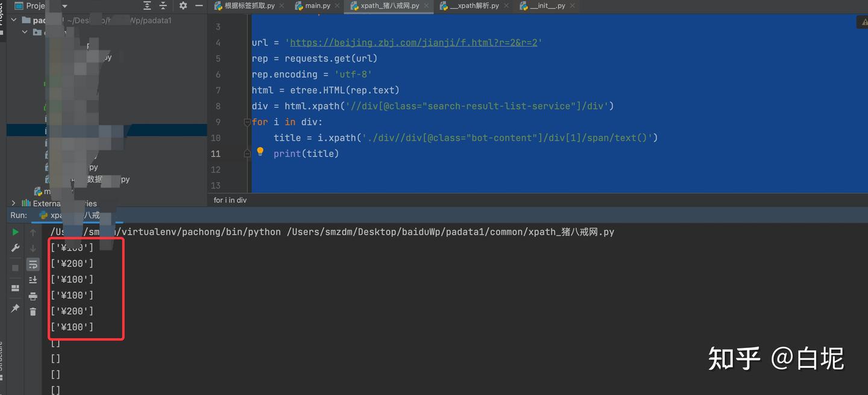This screenshot has width=868, height=395.
Task: Collapse the padata1 project root node
Action: click(x=13, y=19)
